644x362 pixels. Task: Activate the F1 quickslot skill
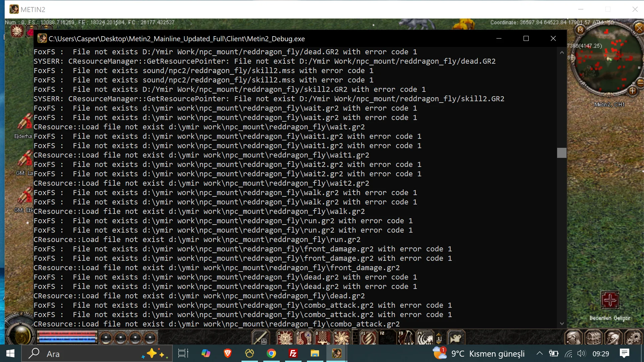(x=368, y=338)
